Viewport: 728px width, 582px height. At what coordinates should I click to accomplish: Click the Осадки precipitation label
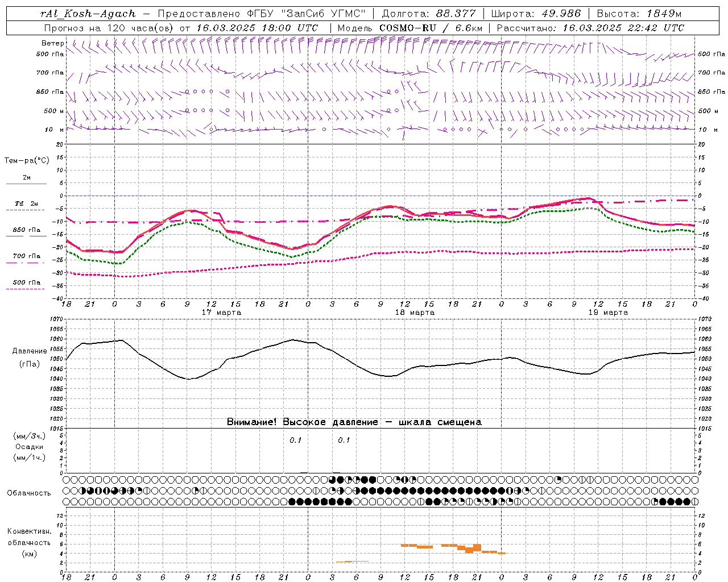29,447
